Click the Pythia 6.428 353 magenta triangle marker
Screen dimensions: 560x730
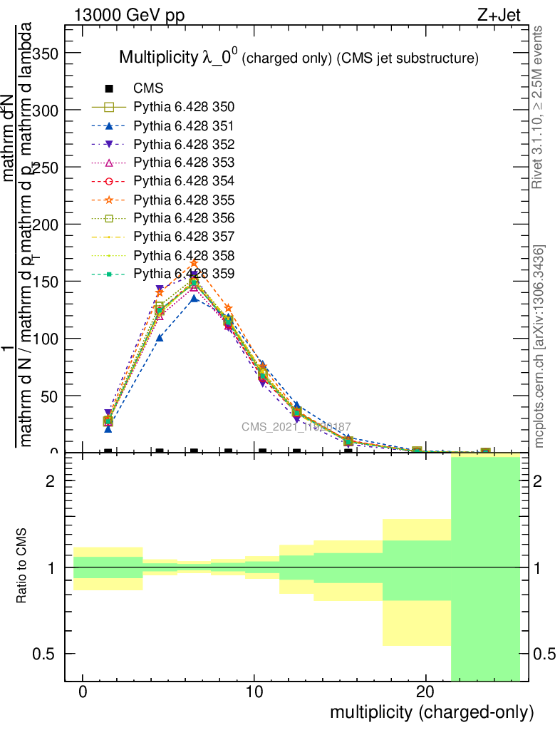[x=109, y=163]
